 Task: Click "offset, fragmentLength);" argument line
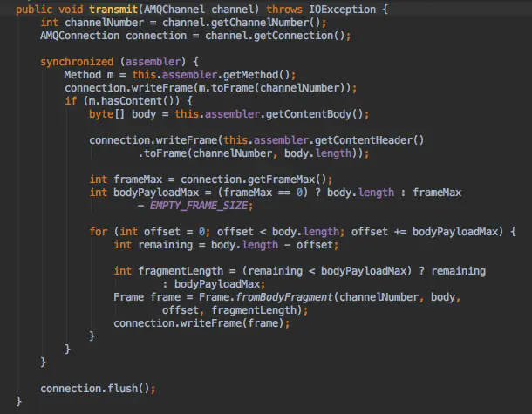[235, 310]
